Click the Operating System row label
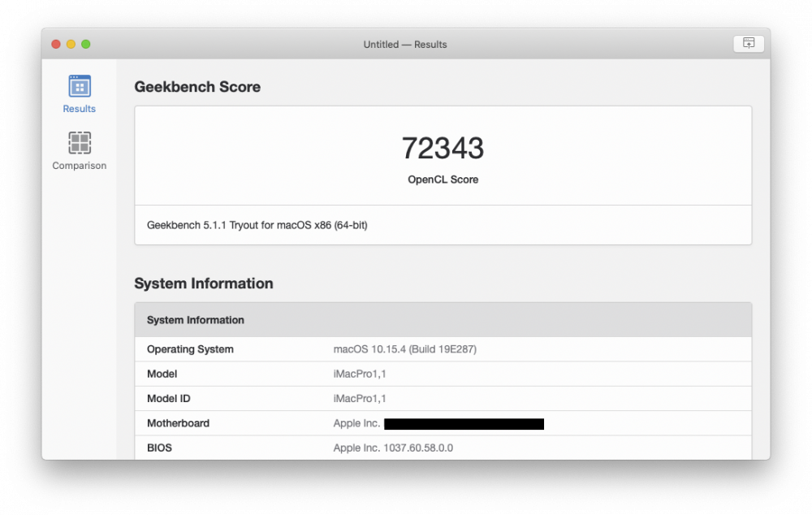 (190, 349)
